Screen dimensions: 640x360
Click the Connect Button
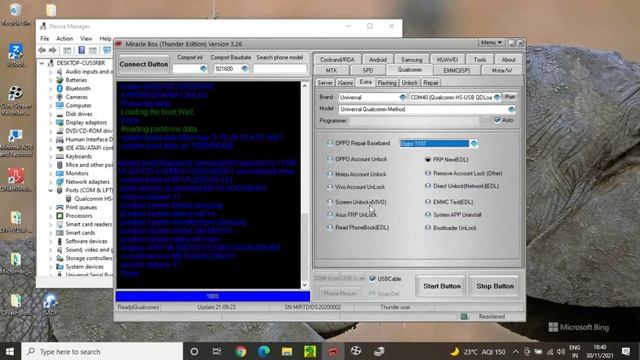(x=144, y=64)
